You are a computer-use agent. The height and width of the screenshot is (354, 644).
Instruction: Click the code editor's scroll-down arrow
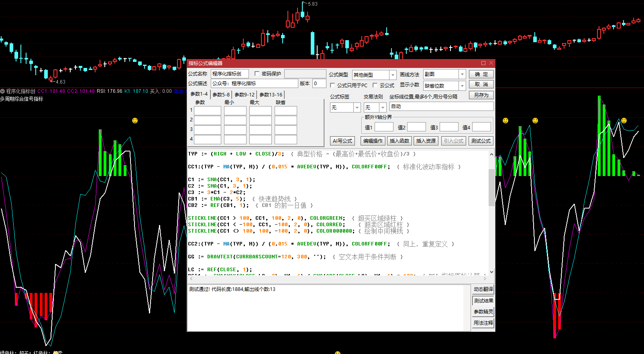tap(491, 272)
